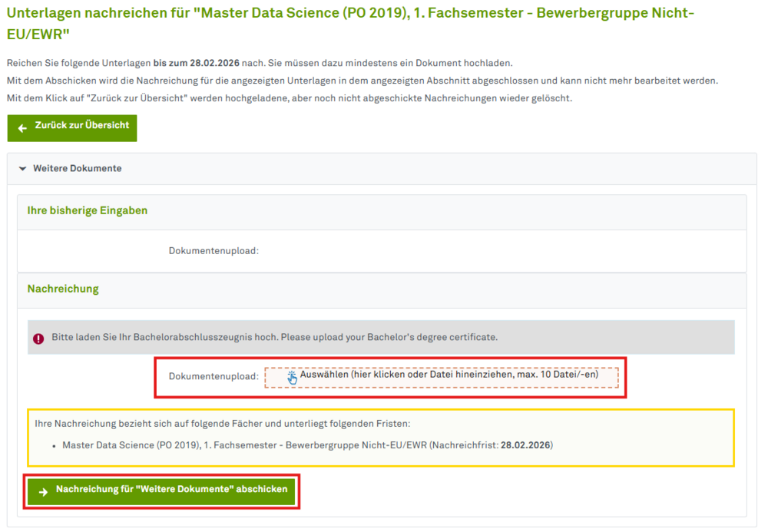Click the "Weitere Dokumente" section header text
This screenshot has width=768, height=532.
pyautogui.click(x=77, y=169)
